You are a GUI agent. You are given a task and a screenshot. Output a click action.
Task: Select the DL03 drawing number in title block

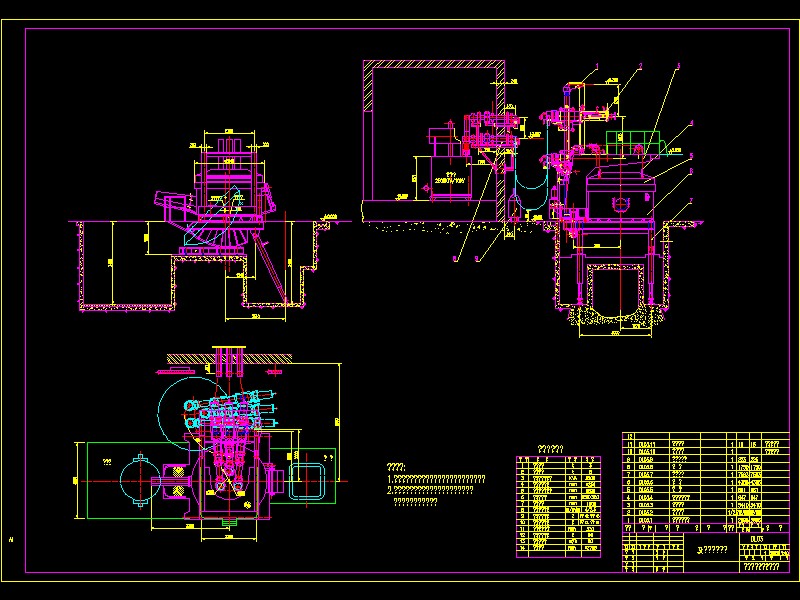click(x=757, y=539)
